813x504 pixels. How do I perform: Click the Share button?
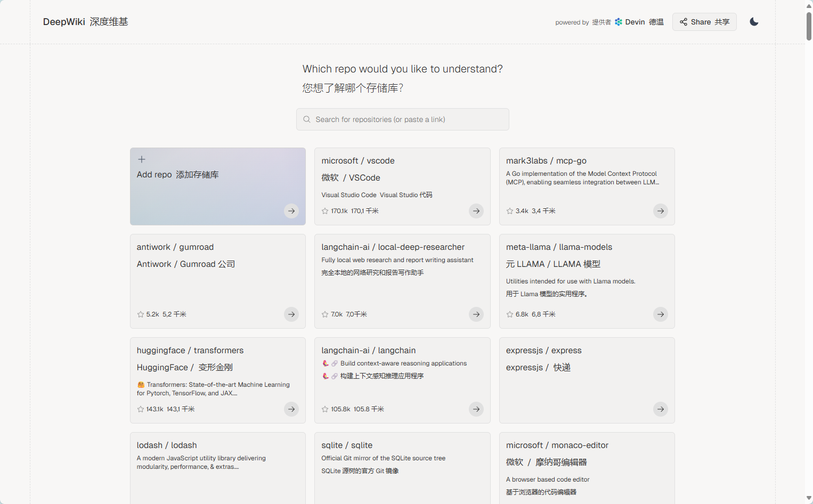pyautogui.click(x=704, y=22)
